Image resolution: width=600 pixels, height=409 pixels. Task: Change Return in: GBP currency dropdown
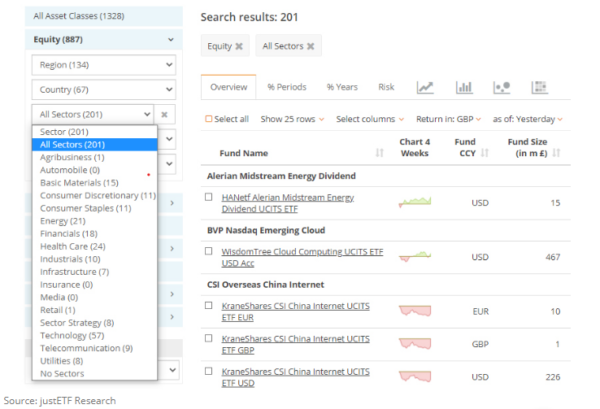(448, 119)
